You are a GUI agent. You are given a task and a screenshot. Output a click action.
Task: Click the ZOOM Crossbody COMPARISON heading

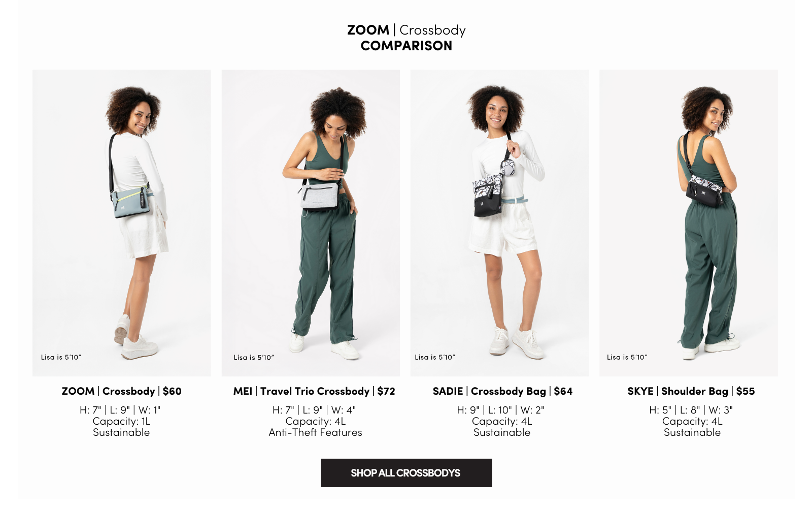[406, 38]
